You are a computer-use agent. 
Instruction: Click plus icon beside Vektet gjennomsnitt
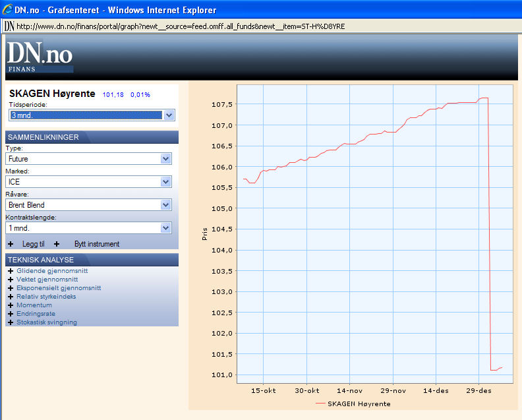[x=11, y=280]
